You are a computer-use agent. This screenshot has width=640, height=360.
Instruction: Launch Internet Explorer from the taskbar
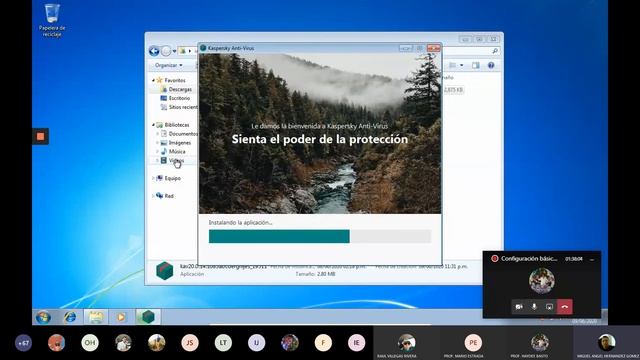pyautogui.click(x=70, y=317)
